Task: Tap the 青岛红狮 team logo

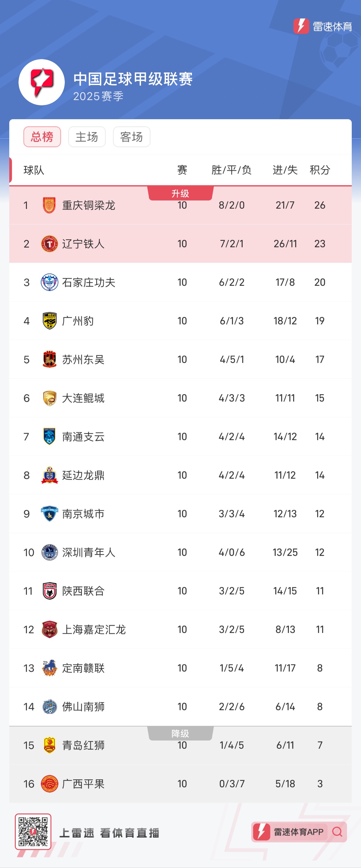Action: 49,745
